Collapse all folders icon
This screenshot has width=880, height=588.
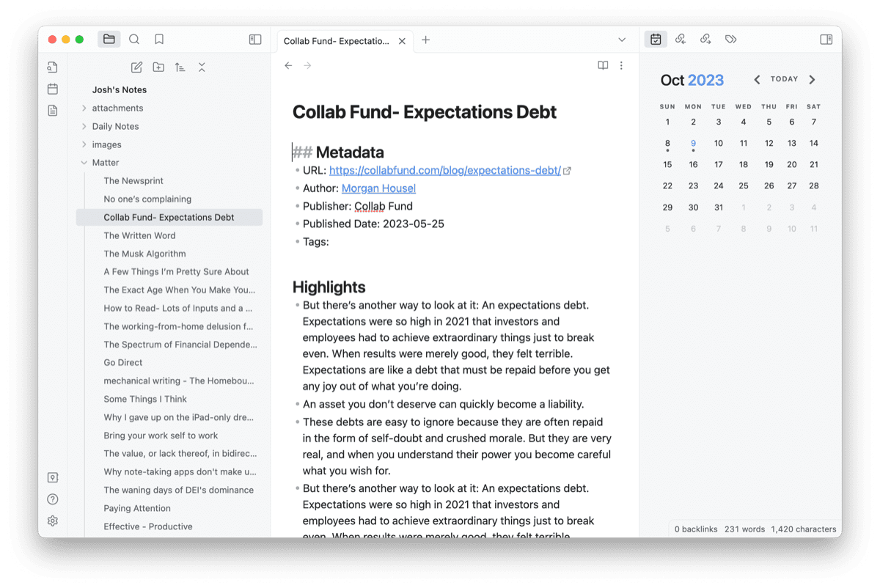click(202, 67)
